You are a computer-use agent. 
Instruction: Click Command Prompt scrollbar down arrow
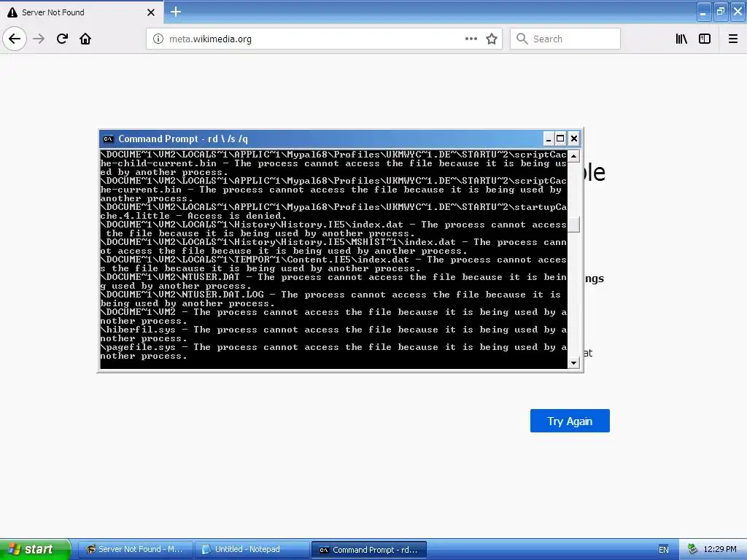(x=573, y=363)
